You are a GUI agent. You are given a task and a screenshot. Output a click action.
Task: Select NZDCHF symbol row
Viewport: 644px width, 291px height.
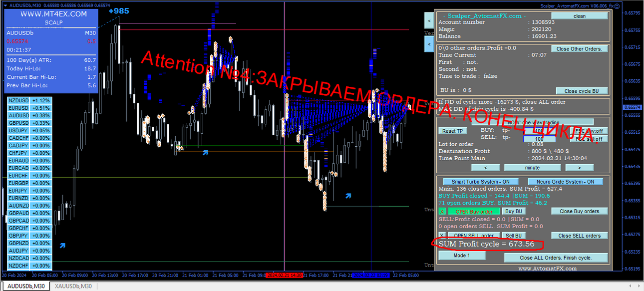click(x=29, y=266)
